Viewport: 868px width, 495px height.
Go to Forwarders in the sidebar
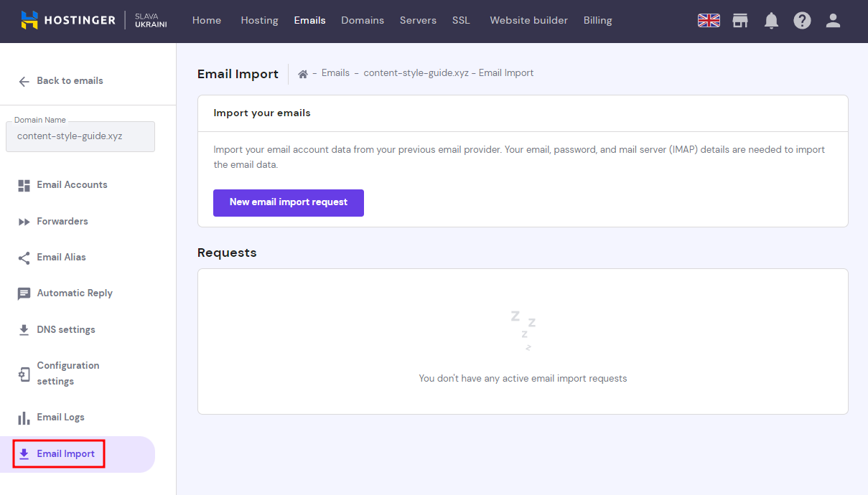(62, 222)
